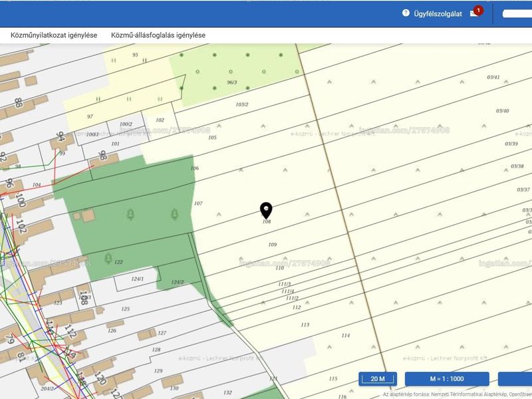
Task: Click the Ügyfélszolgálat question mark icon
Action: [406, 13]
